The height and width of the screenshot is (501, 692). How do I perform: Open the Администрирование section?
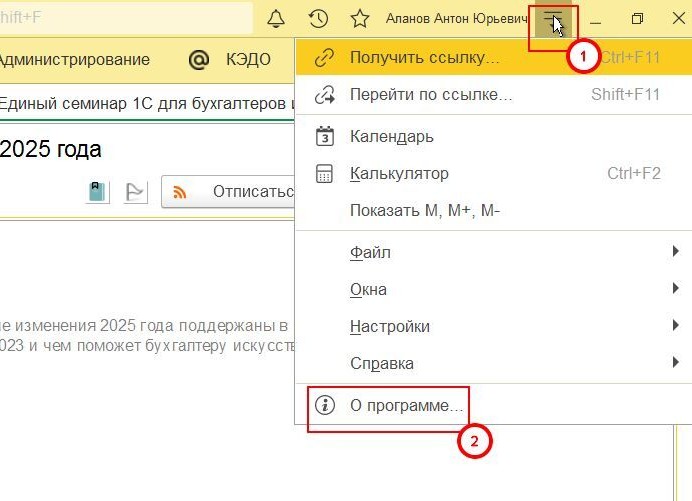74,59
